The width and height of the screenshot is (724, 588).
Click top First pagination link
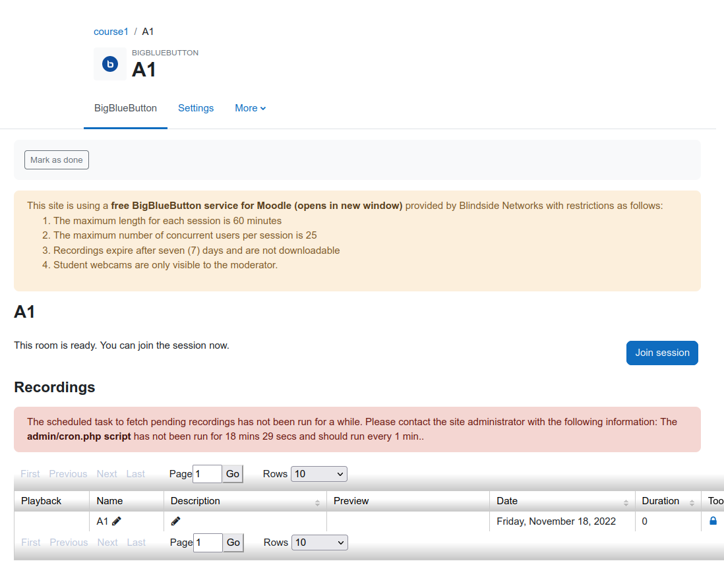point(30,474)
